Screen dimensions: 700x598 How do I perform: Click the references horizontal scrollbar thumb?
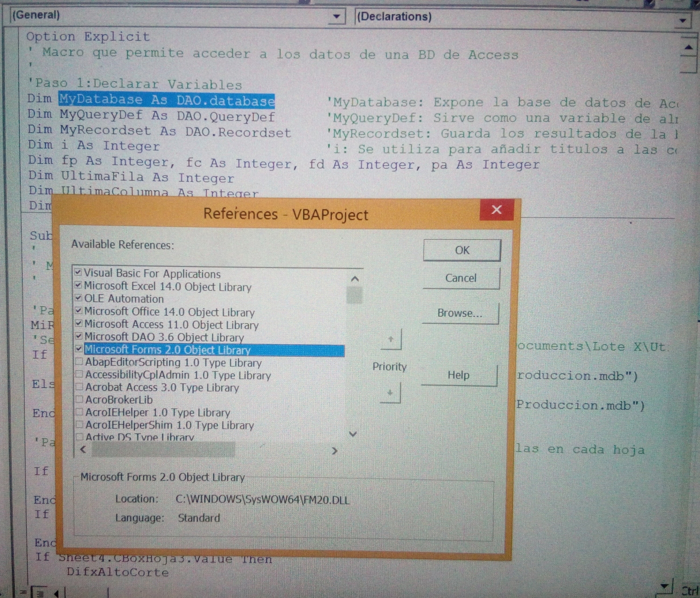pos(163,450)
